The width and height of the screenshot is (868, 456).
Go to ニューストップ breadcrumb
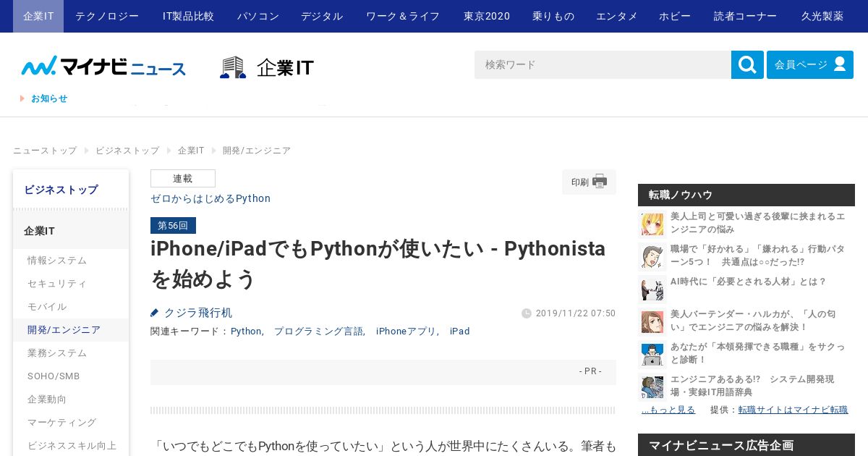click(x=45, y=151)
